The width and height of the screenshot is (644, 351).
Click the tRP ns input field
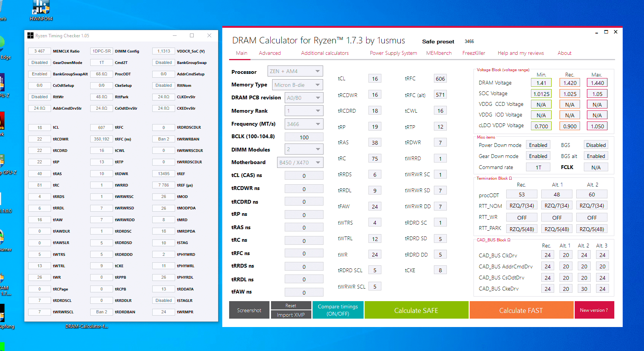coord(304,215)
